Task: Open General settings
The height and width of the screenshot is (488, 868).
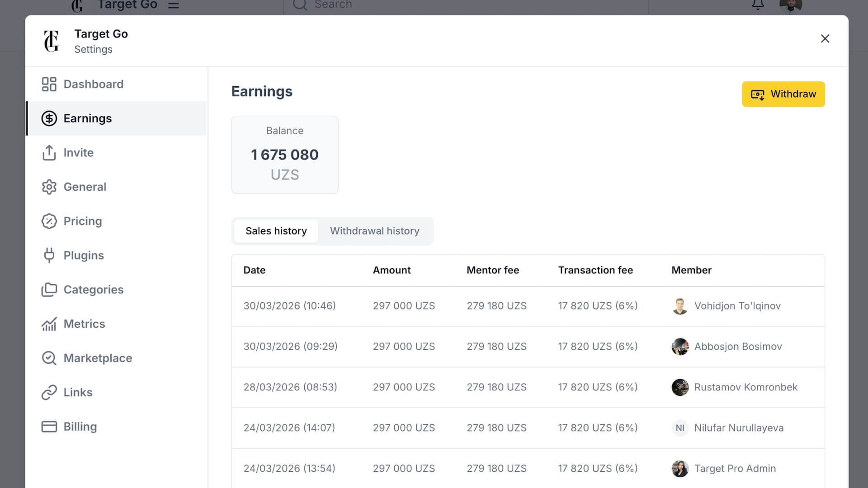Action: (x=117, y=187)
